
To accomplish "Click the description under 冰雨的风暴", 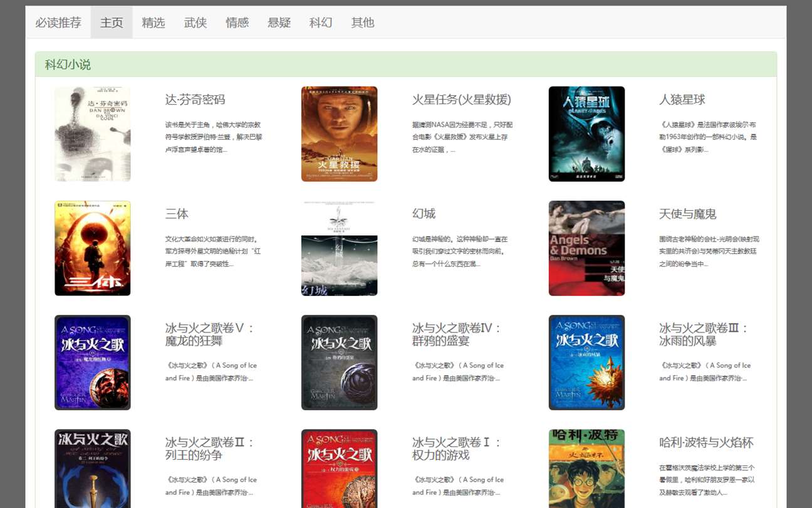I will [x=705, y=372].
